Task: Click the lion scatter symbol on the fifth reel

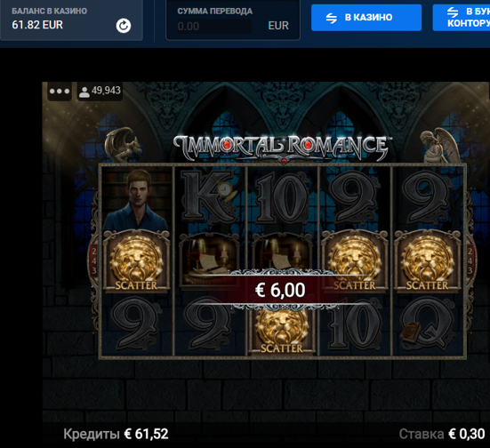Action: (427, 261)
